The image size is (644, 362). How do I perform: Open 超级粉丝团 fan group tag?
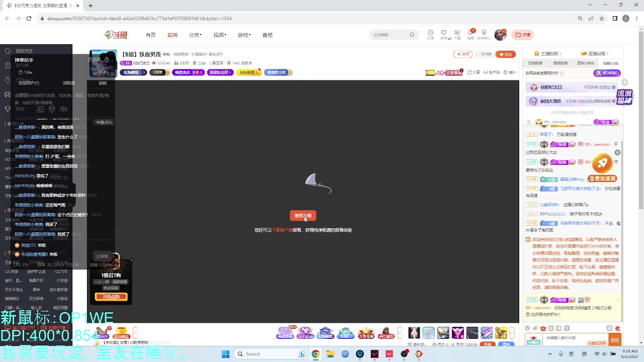click(220, 72)
